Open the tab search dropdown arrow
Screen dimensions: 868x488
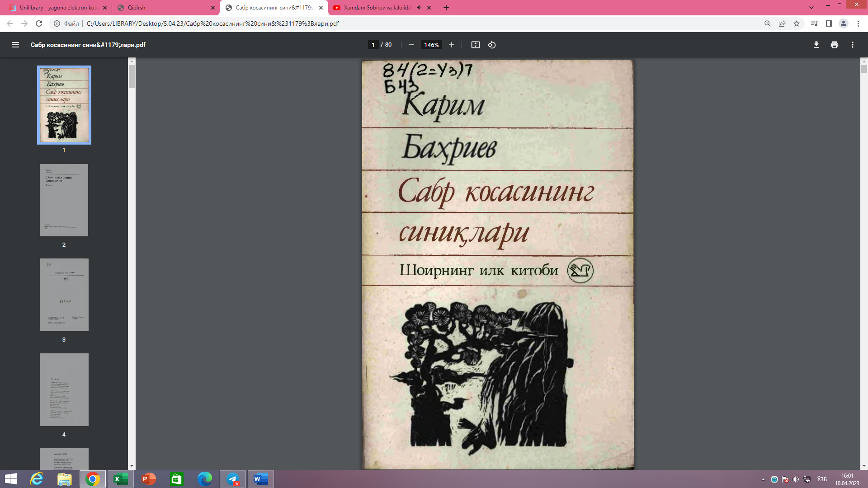(x=811, y=8)
